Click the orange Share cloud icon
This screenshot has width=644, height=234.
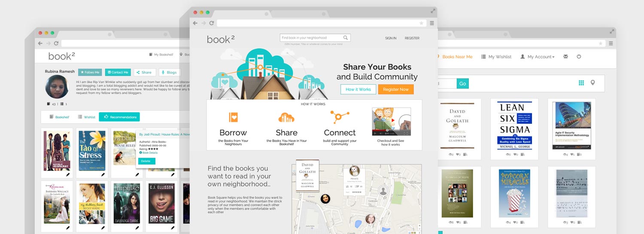pos(286,117)
